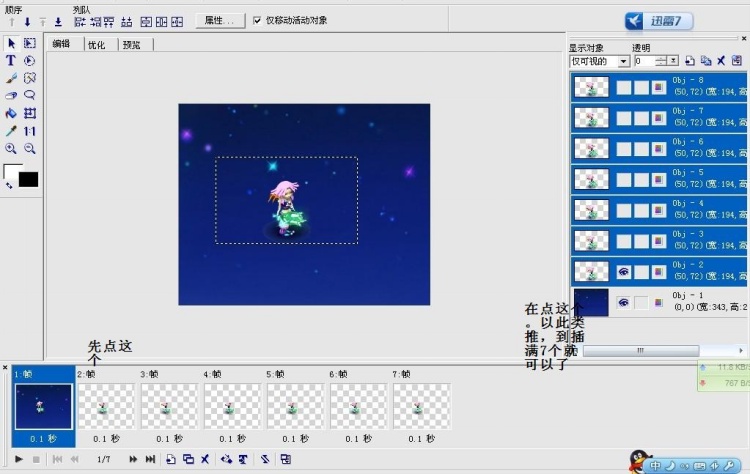Swap foreground and background colors
The height and width of the screenshot is (474, 750).
point(9,186)
